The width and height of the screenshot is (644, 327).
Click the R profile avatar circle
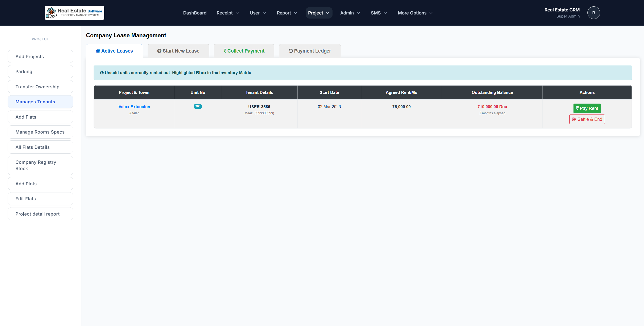tap(594, 13)
